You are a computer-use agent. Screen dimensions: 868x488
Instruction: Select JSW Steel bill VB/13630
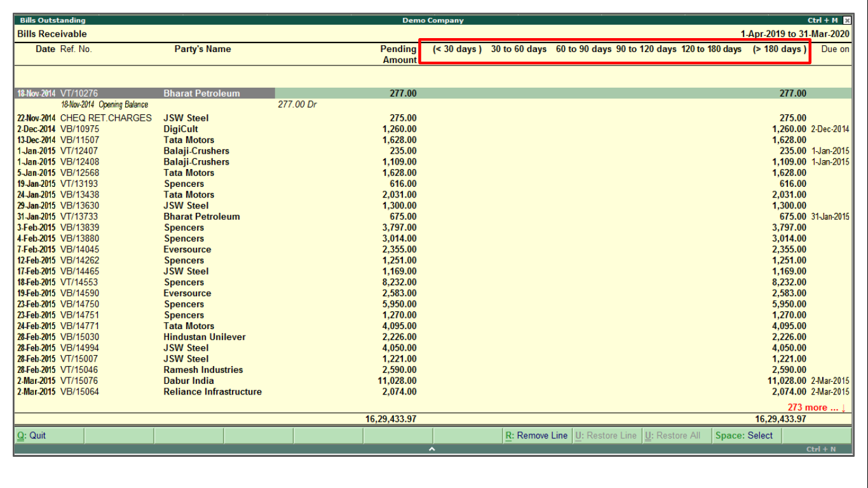pyautogui.click(x=433, y=206)
